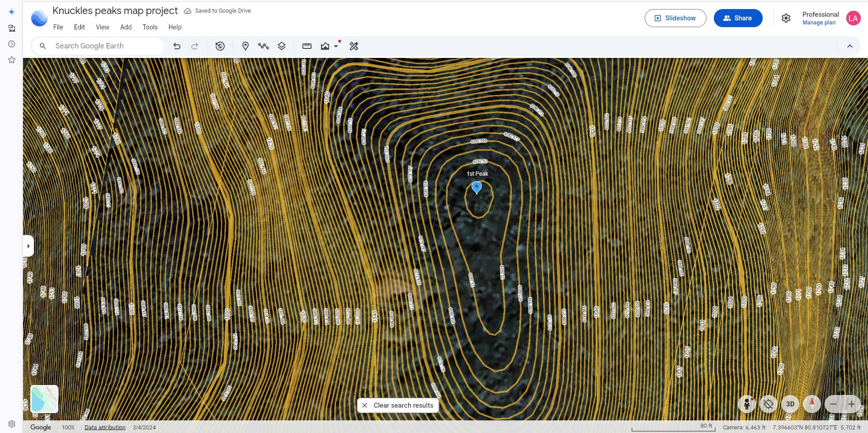This screenshot has height=433, width=868.
Task: Open the View menu
Action: (x=103, y=27)
